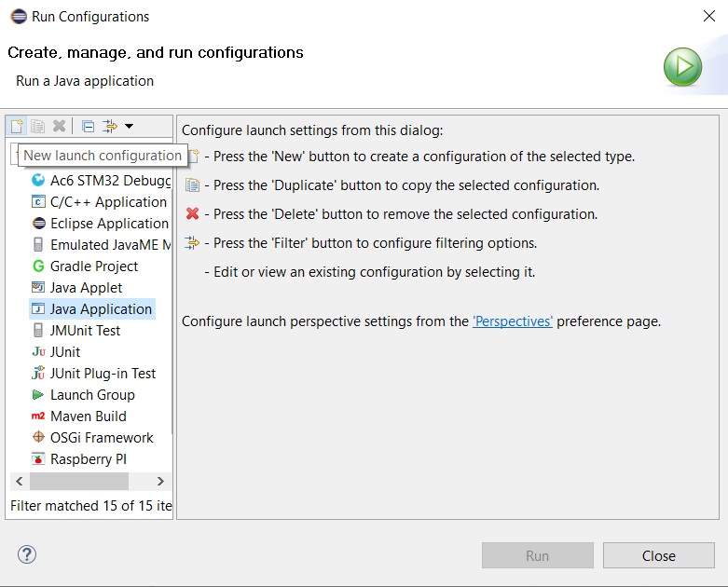Click the Raspberry PI icon
The width and height of the screenshot is (728, 587).
coord(38,459)
